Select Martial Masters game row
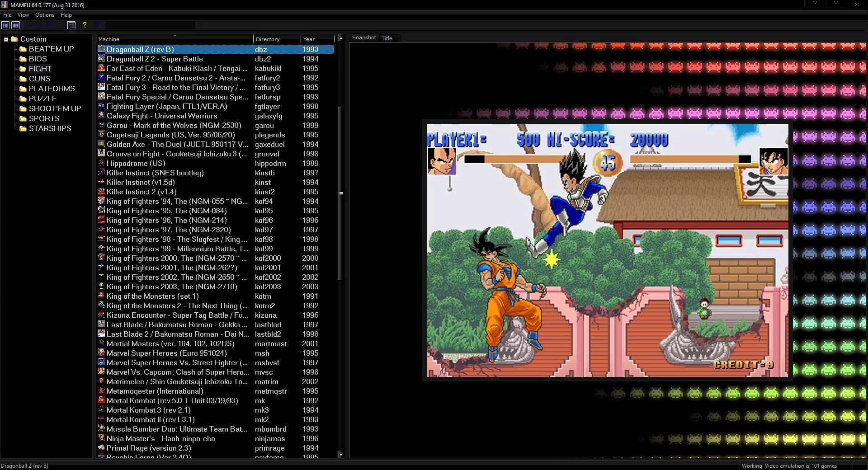The width and height of the screenshot is (868, 470). point(215,343)
